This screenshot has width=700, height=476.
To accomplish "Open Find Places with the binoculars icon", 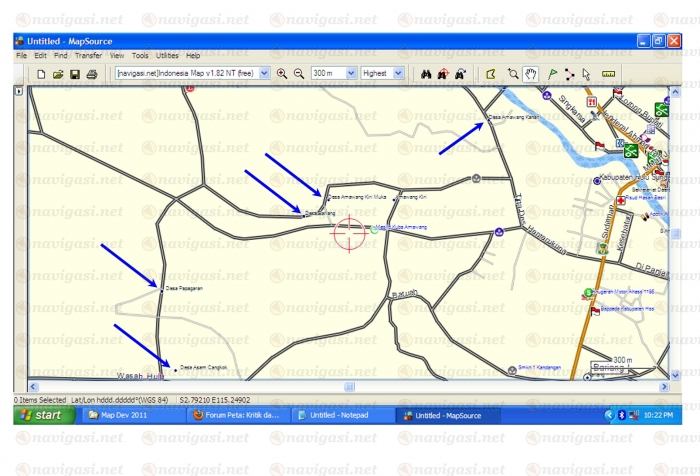I will pyautogui.click(x=425, y=74).
